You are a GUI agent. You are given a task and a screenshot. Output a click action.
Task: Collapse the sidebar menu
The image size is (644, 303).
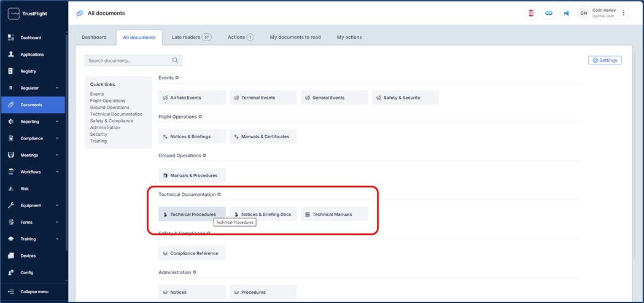[x=34, y=292]
